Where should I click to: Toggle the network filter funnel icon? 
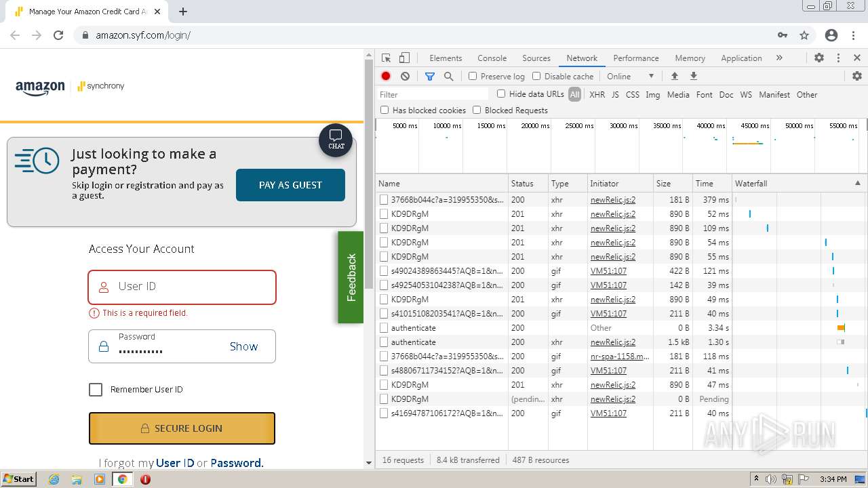tap(429, 77)
